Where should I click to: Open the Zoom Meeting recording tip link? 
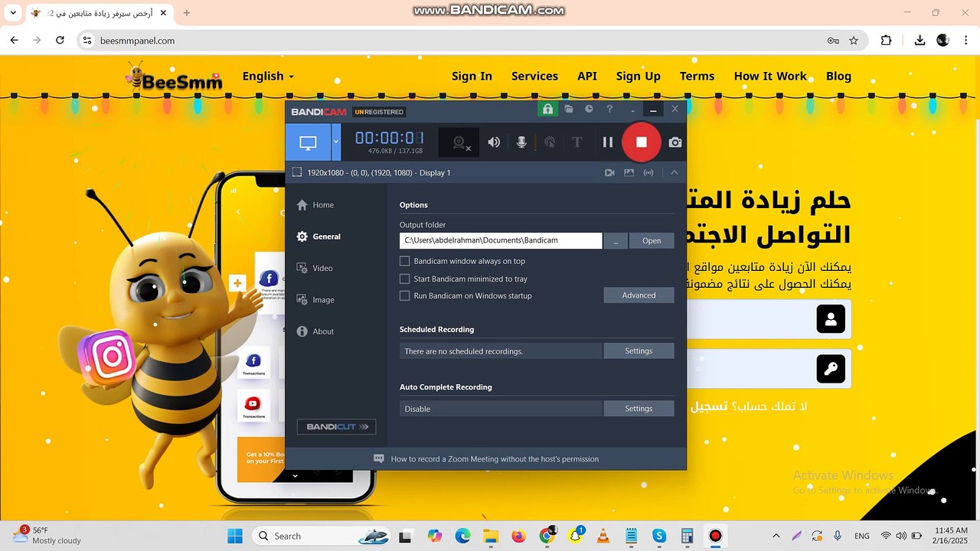[x=495, y=459]
